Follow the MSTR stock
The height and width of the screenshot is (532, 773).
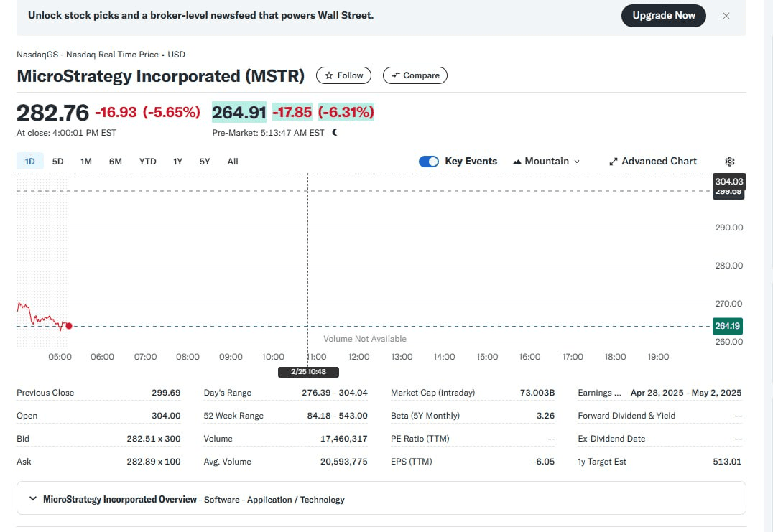pyautogui.click(x=343, y=75)
